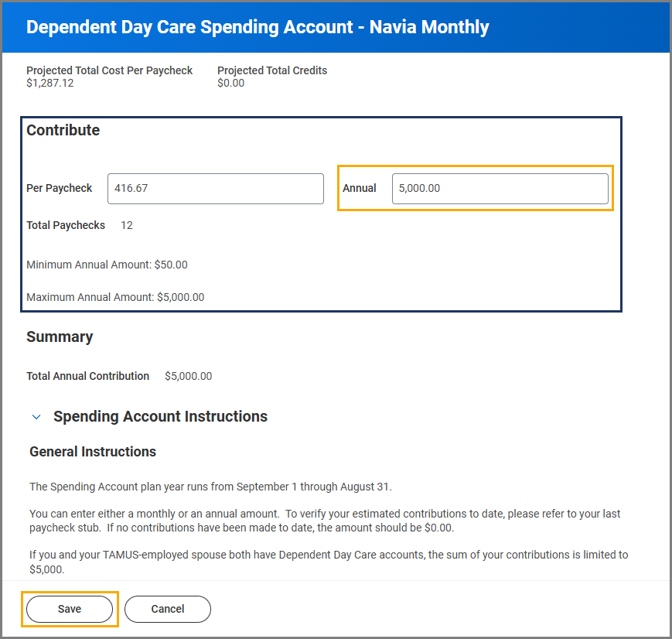Screen dimensions: 672x639
Task: Click the Dependent Day Care dialog title
Action: (258, 27)
